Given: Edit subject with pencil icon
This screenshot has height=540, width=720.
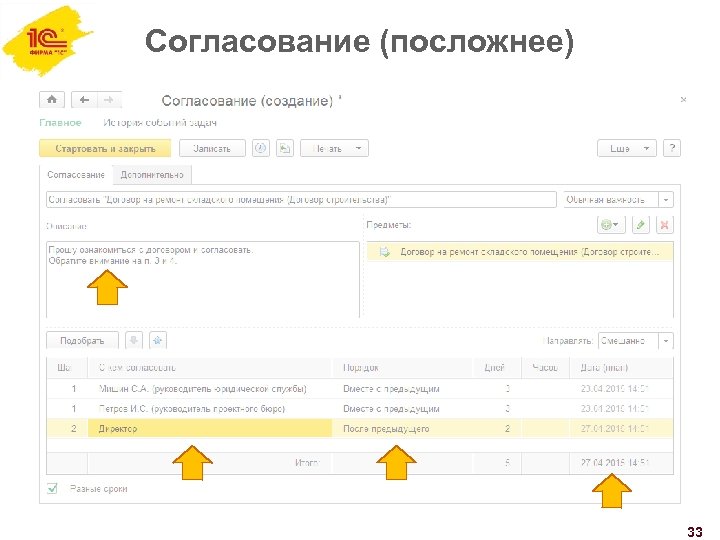Looking at the screenshot, I should point(641,225).
